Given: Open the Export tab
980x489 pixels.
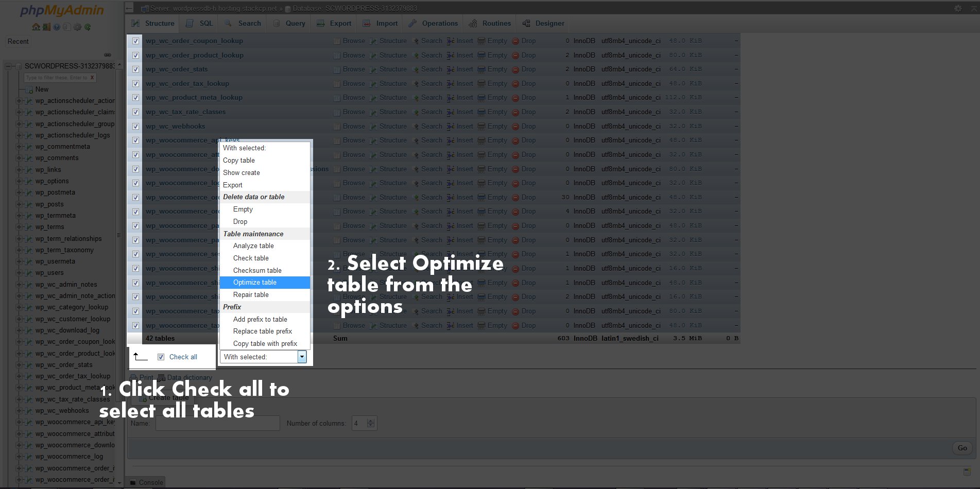Looking at the screenshot, I should (334, 24).
